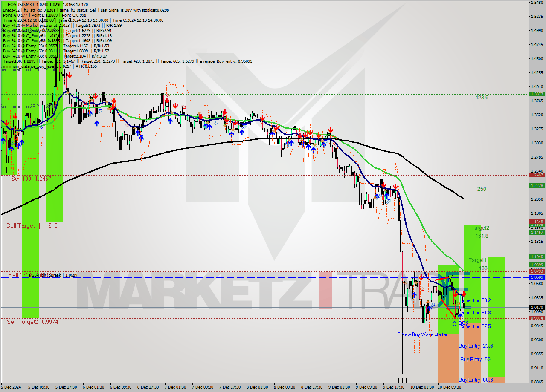This screenshot has height=392, width=546.
Task: Click the '5 Dec 17:30' time label
Action: click(66, 387)
